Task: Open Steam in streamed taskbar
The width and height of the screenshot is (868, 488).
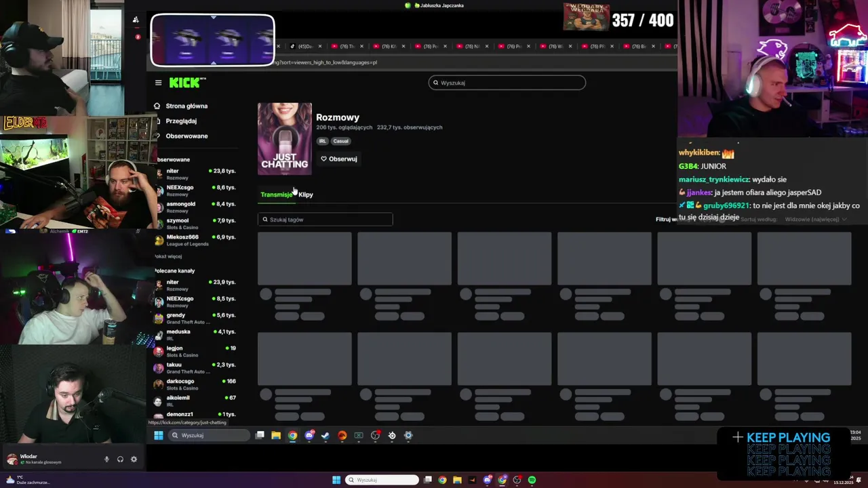Action: [325, 435]
